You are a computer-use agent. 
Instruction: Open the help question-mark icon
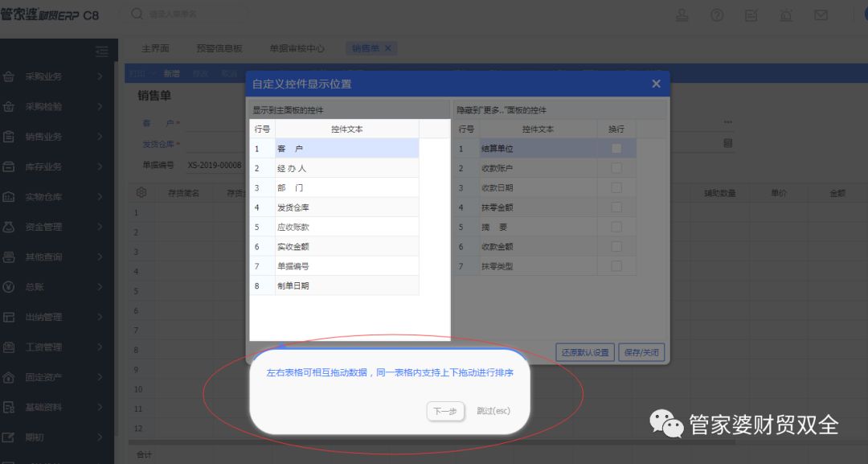point(717,15)
